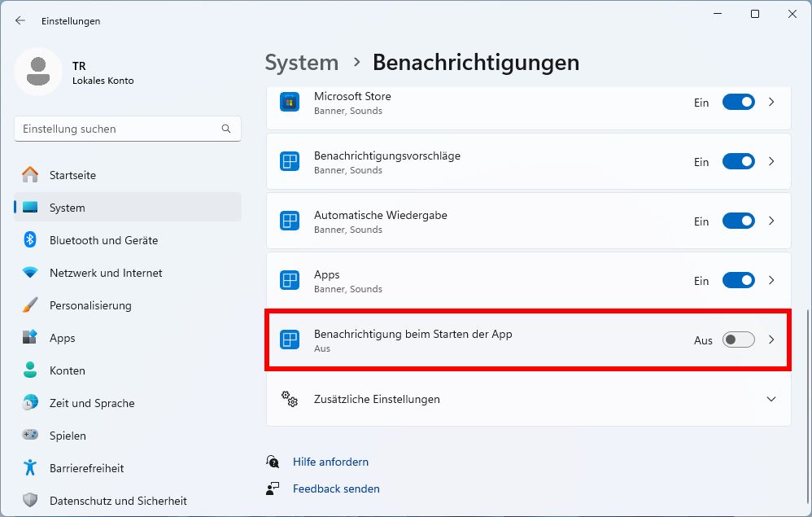Screen dimensions: 812x517
Task: Open Apps notification details via chevron
Action: (771, 280)
